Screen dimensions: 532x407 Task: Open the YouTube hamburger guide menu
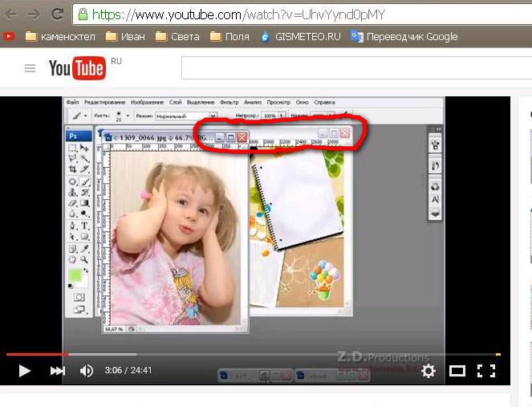(30, 69)
